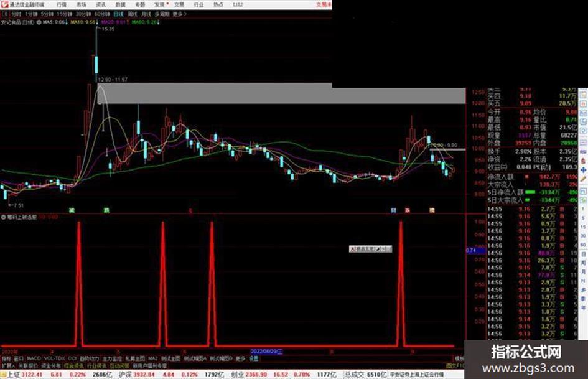Click the 净流入额 row in quote panel
Viewport: 588px width, 379px height.
pos(533,176)
